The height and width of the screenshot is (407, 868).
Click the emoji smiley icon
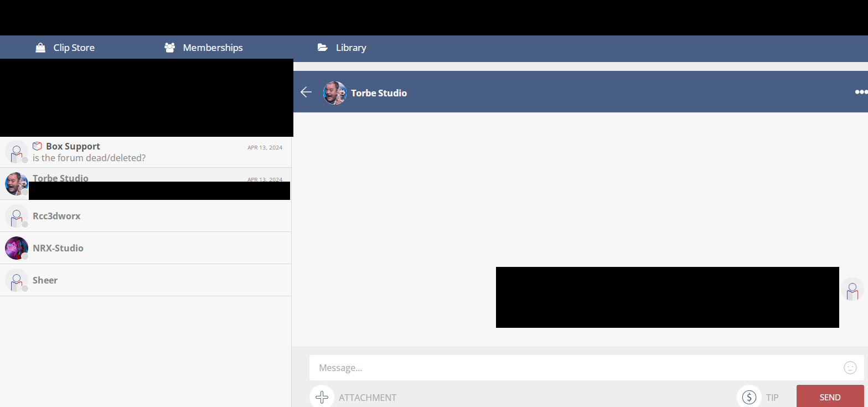[x=850, y=368]
